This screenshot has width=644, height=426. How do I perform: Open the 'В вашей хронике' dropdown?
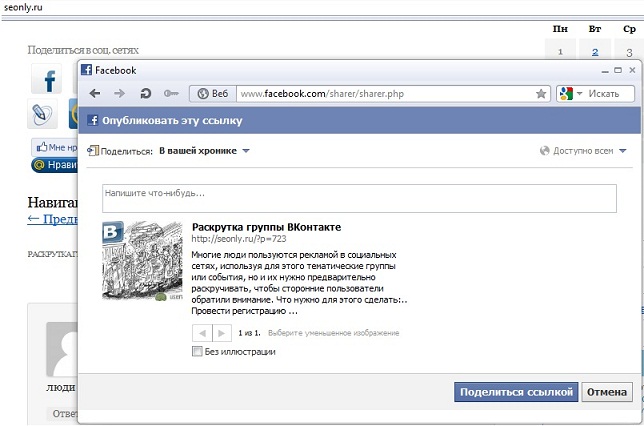pos(204,151)
